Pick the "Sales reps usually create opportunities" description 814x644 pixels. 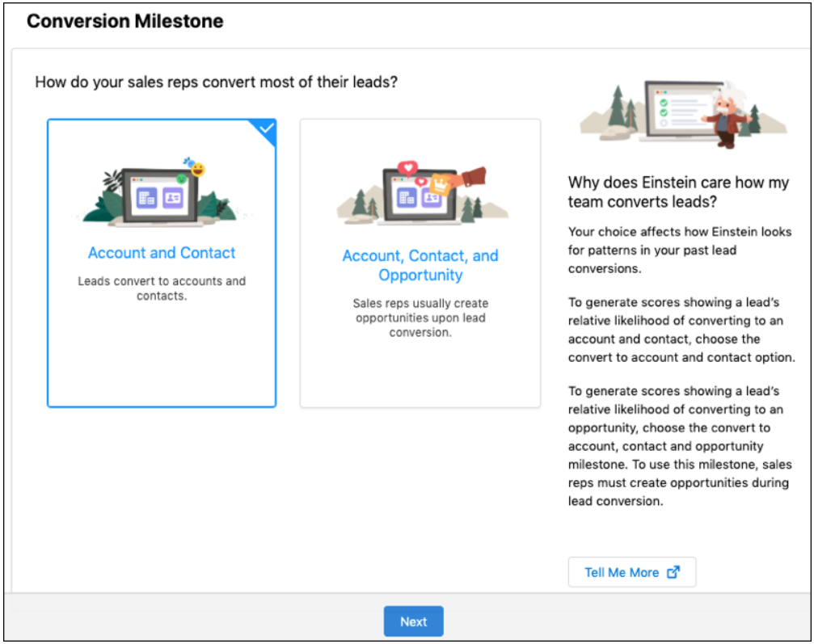(420, 318)
